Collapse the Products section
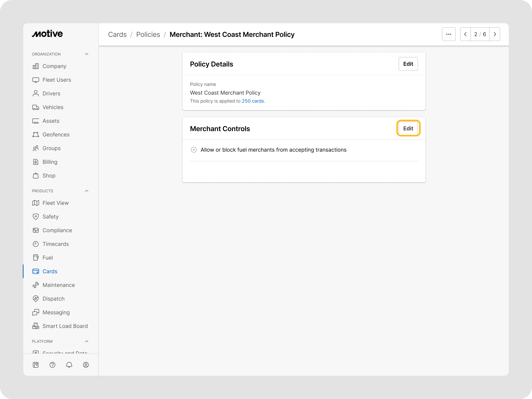Screen dimensions: 532x399 point(87,191)
